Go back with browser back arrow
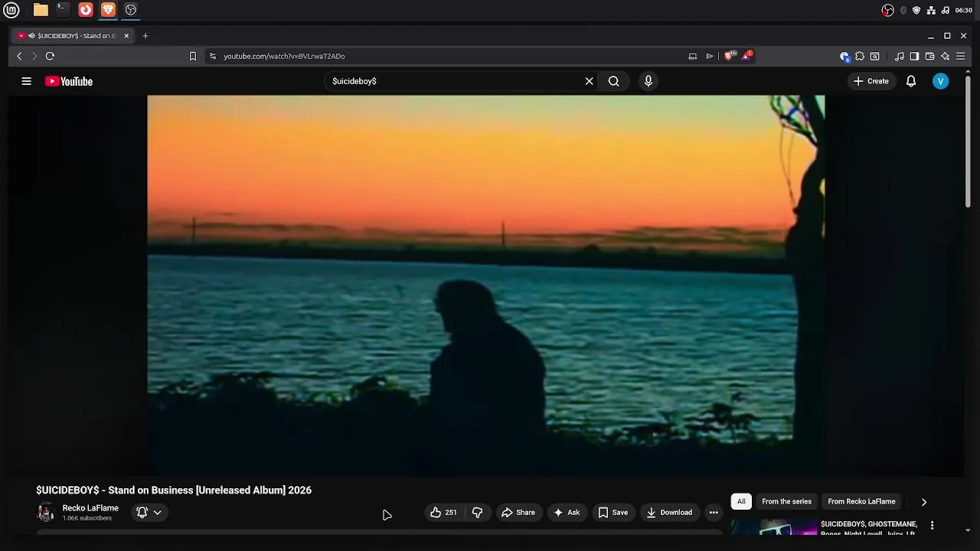Image resolution: width=980 pixels, height=551 pixels. tap(20, 56)
